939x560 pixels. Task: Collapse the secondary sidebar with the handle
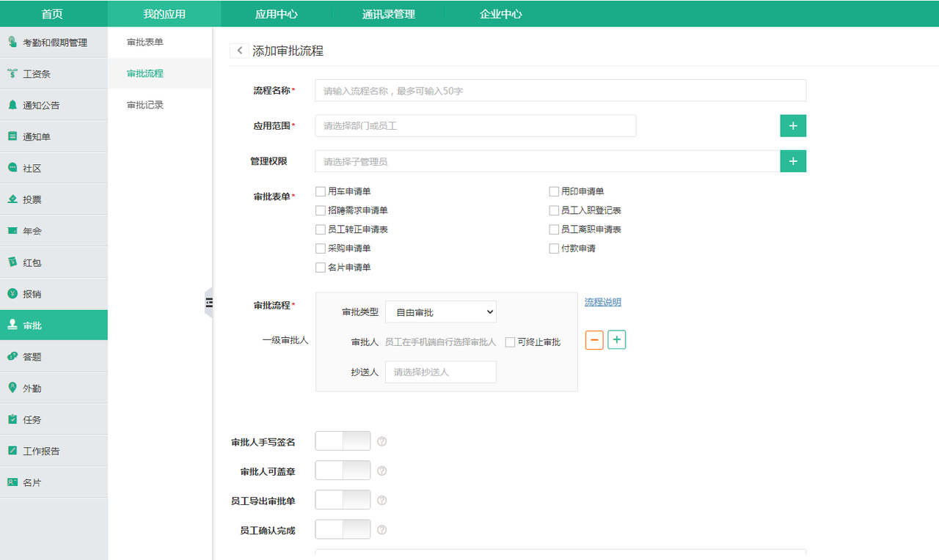(209, 302)
